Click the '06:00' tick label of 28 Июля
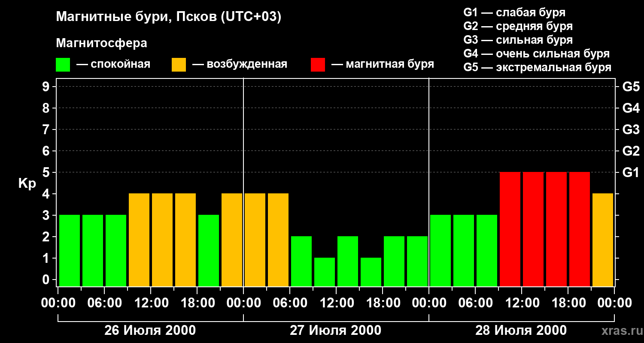644x343 pixels. pos(475,303)
